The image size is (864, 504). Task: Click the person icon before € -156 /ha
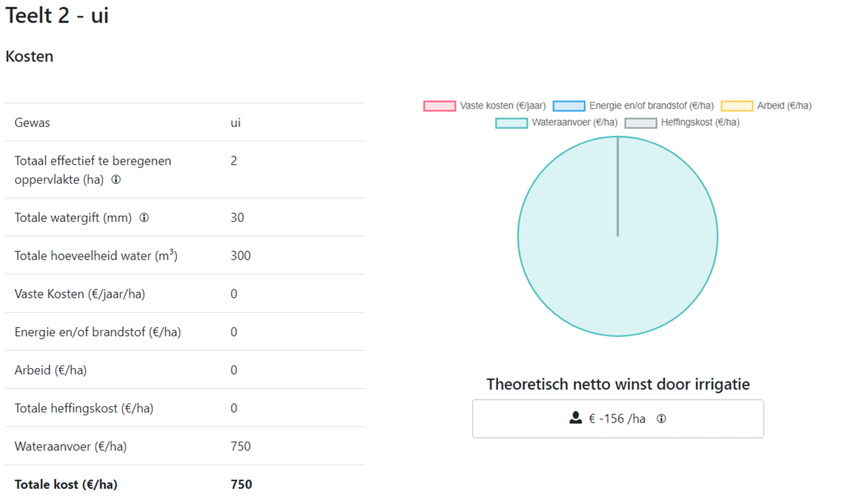click(576, 418)
